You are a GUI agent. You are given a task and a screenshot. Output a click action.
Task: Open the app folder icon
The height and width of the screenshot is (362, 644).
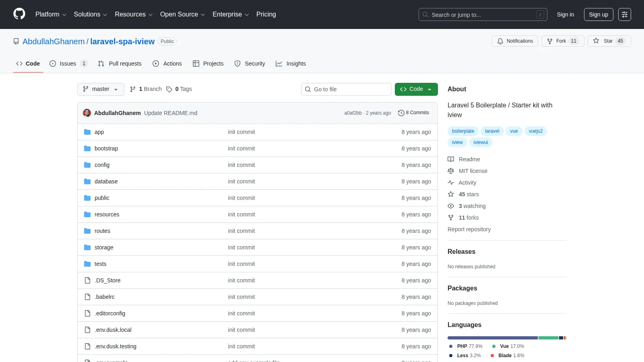[87, 132]
